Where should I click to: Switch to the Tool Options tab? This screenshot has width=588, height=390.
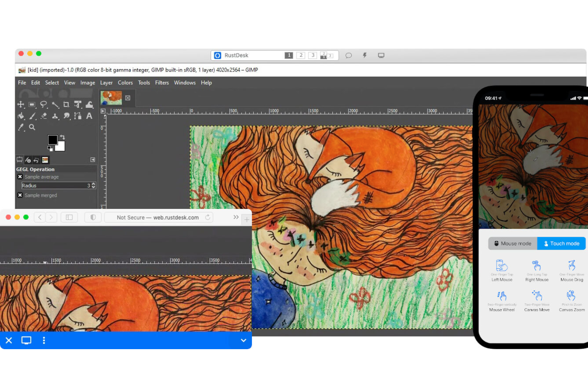pos(19,160)
